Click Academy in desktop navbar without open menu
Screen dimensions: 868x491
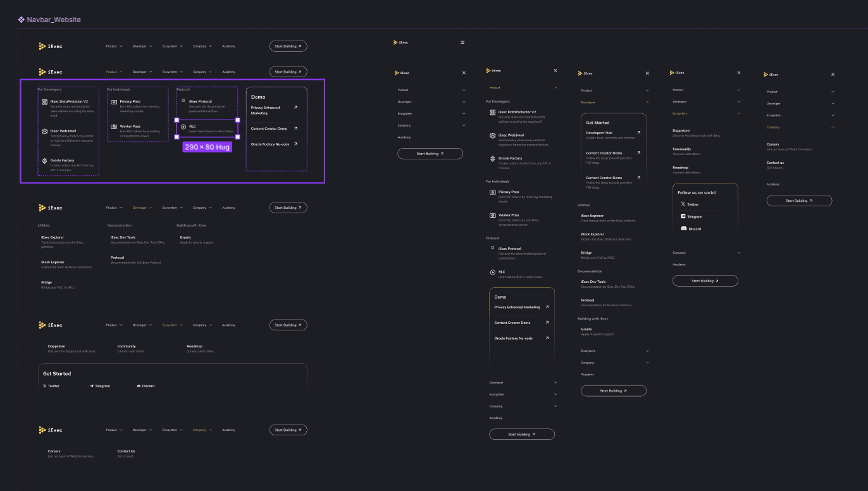[228, 46]
